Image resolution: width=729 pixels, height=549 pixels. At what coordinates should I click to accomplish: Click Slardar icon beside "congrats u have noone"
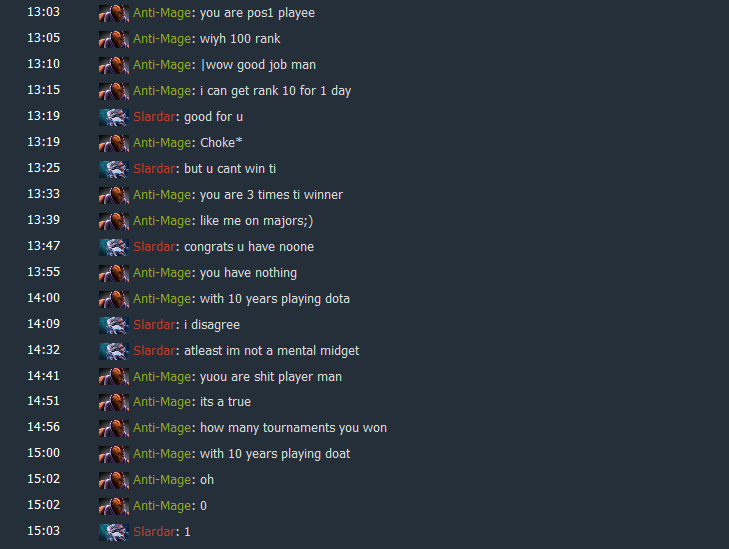tap(114, 247)
